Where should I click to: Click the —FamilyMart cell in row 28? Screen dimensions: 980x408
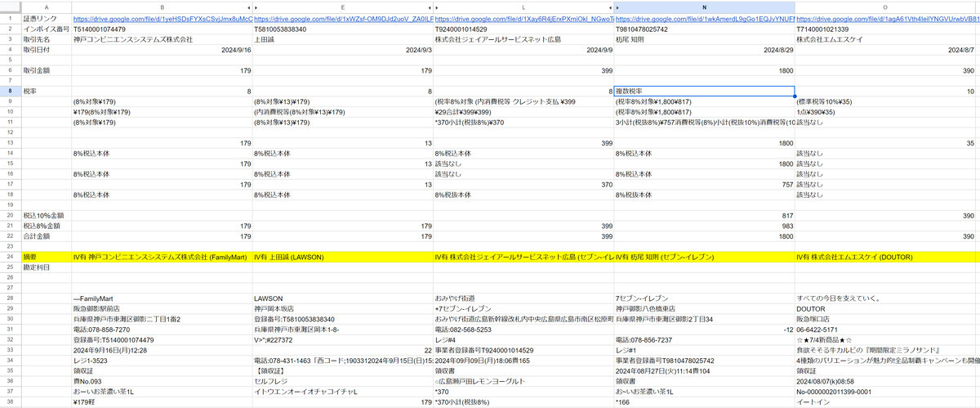pos(162,298)
